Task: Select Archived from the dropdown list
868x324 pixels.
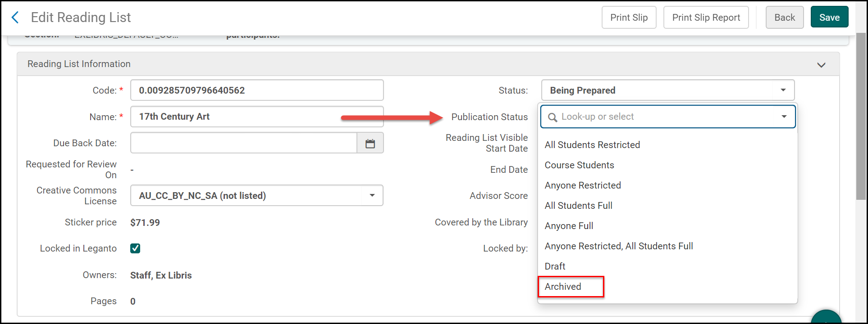Action: (563, 287)
